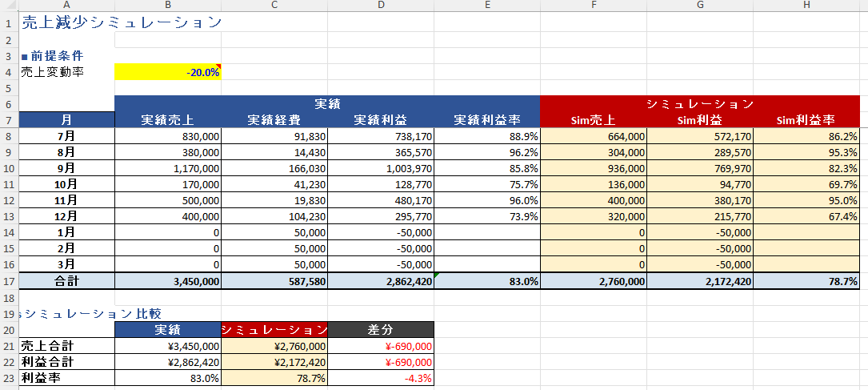Select the 利益率 row label in row 23
Image resolution: width=868 pixels, height=390 pixels.
click(66, 378)
